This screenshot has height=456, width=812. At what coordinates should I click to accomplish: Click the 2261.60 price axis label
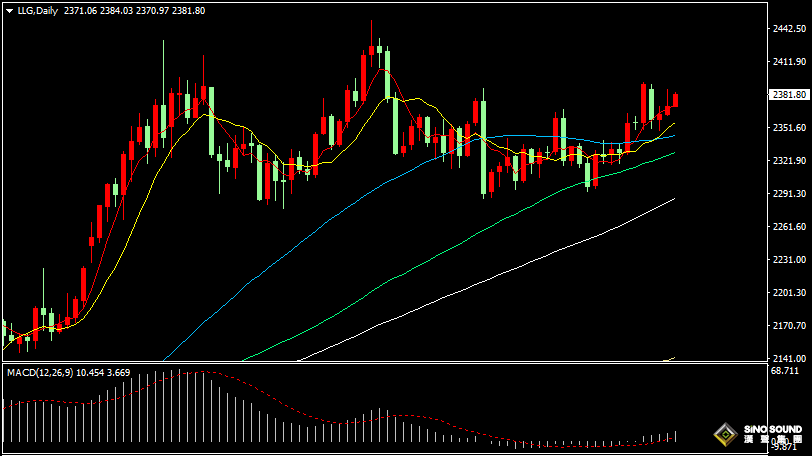(x=788, y=226)
